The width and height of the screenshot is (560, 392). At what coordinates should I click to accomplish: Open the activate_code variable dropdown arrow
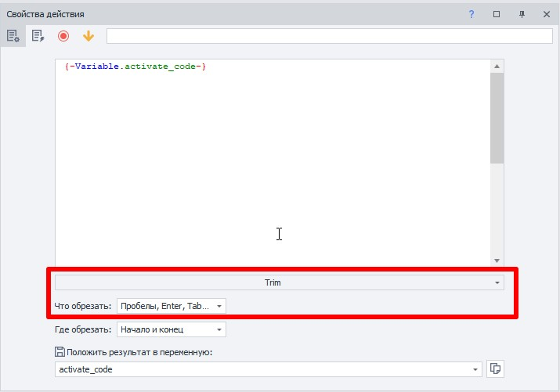[x=475, y=369]
